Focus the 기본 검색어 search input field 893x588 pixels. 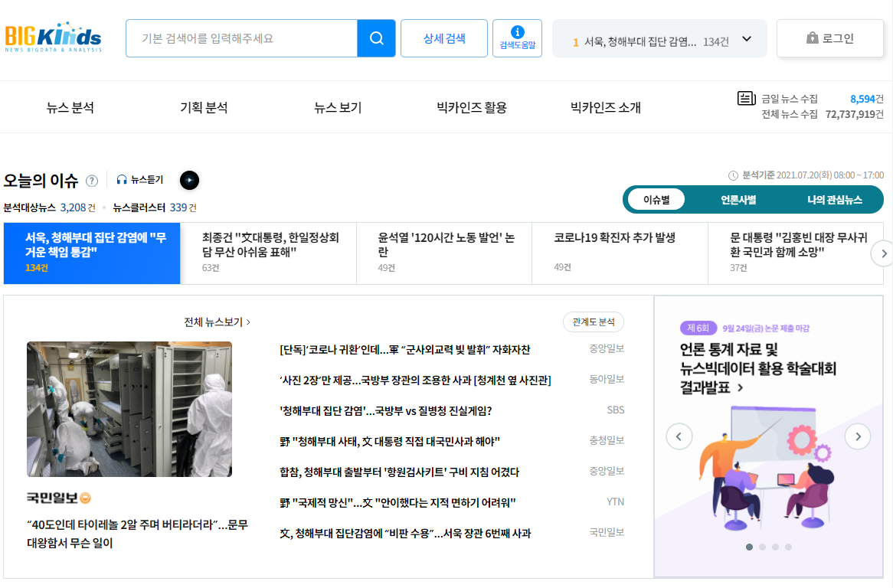coord(241,38)
